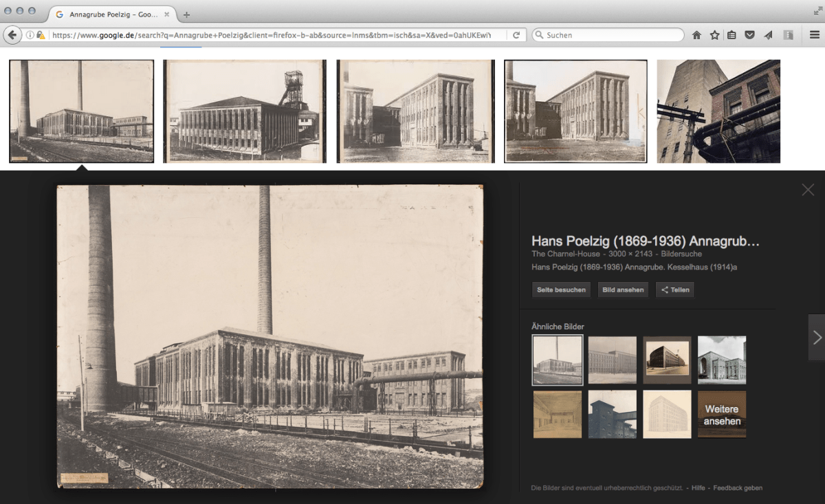Click in the Suchen search field

tap(612, 35)
